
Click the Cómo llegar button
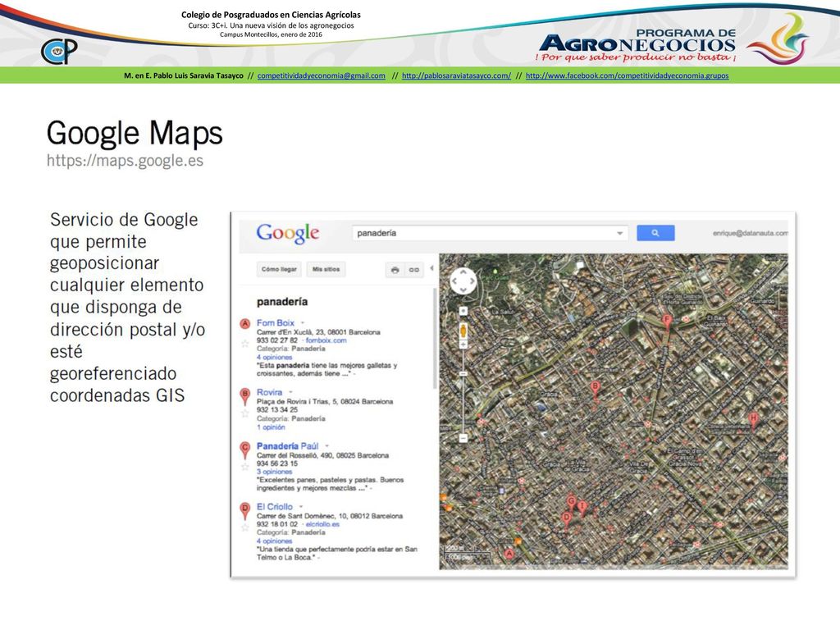[x=279, y=269]
